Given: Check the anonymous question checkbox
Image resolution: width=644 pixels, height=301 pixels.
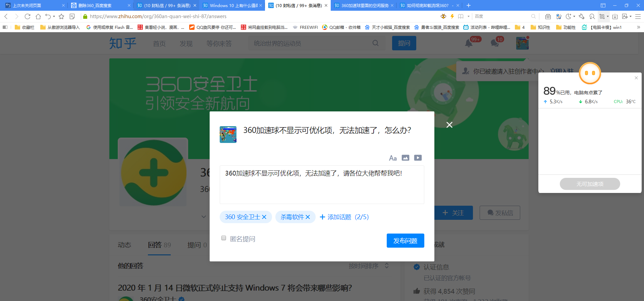Looking at the screenshot, I should pos(224,238).
